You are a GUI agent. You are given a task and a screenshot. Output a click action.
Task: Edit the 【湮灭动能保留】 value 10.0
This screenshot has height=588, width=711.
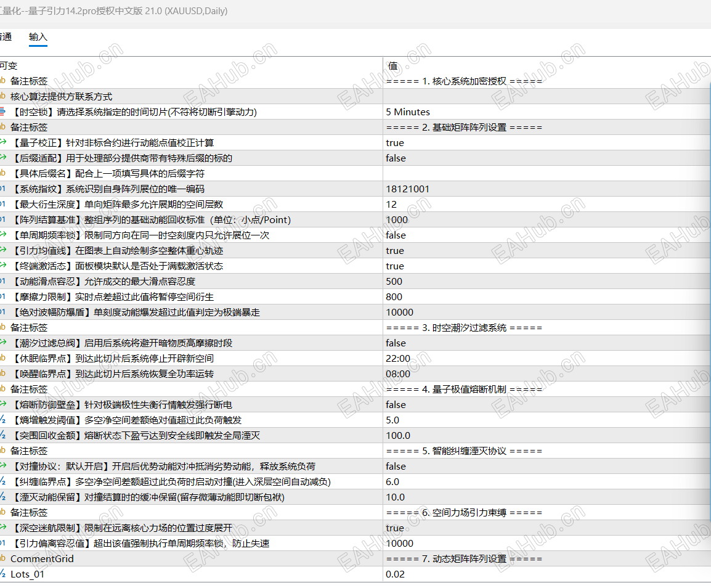coord(395,498)
